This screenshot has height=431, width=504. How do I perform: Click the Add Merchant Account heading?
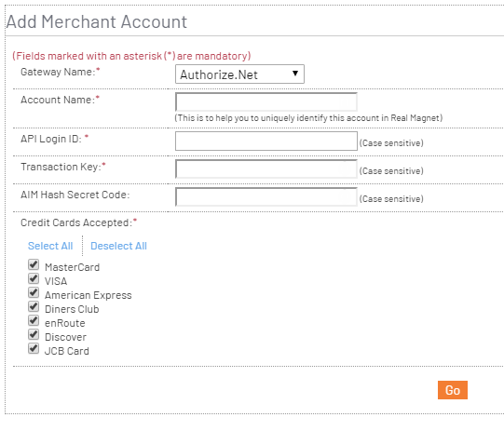tap(97, 21)
